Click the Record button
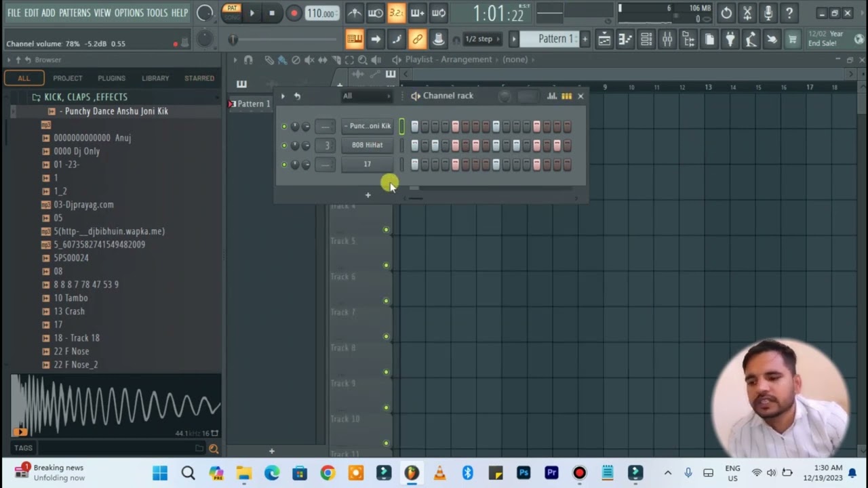The image size is (868, 488). [294, 13]
